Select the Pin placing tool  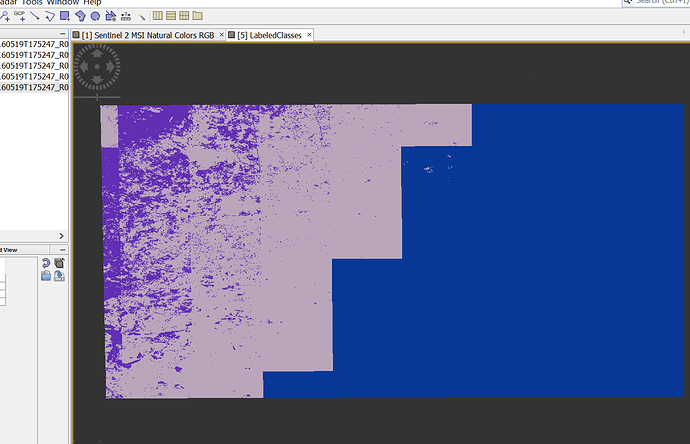pyautogui.click(x=5, y=17)
